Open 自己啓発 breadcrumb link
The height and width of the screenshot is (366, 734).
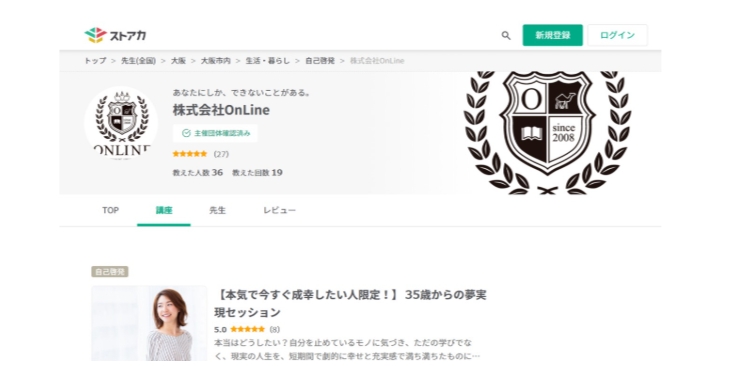(x=320, y=61)
